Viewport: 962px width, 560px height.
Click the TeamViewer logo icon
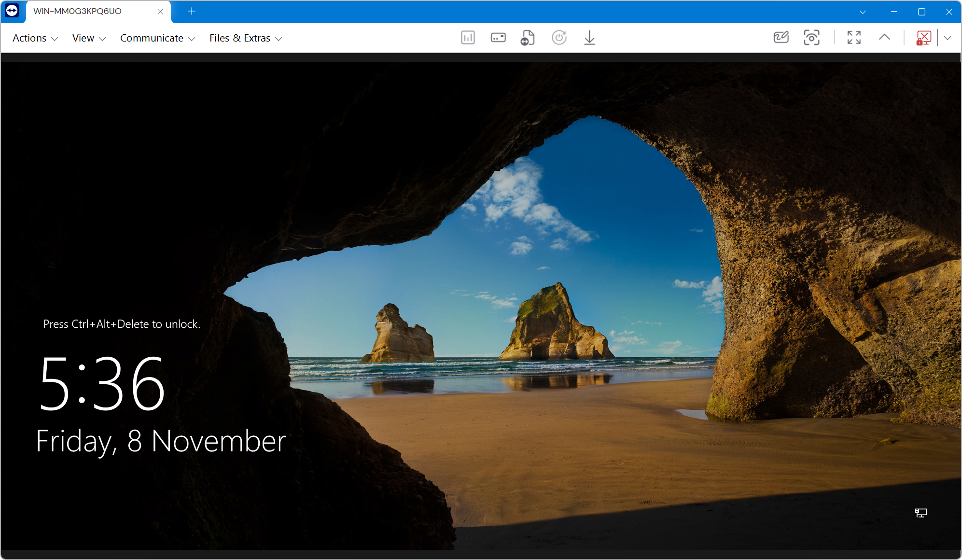12,11
